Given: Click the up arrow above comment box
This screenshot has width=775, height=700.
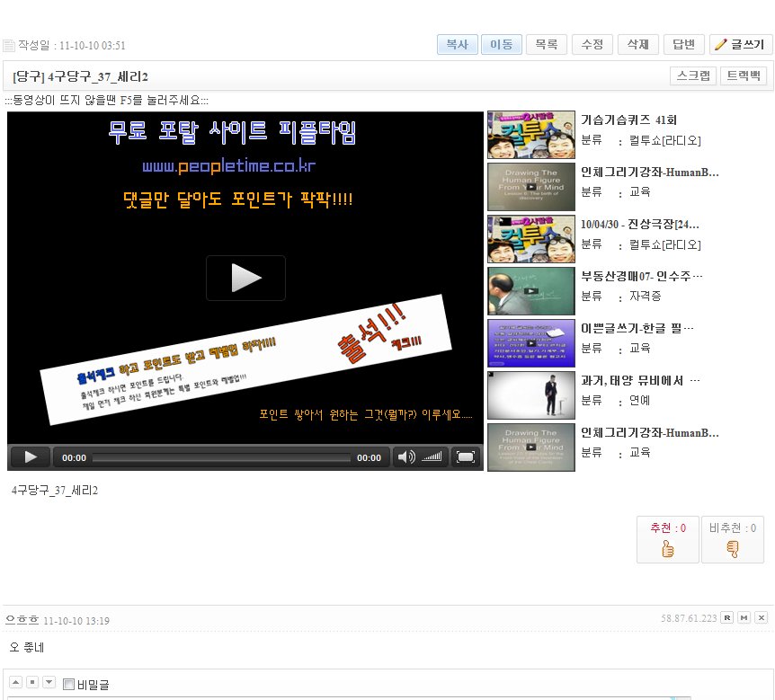Looking at the screenshot, I should 16,683.
